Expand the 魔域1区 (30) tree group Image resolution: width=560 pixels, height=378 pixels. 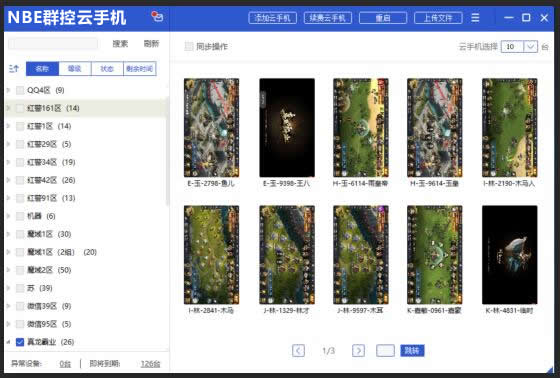tap(9, 234)
